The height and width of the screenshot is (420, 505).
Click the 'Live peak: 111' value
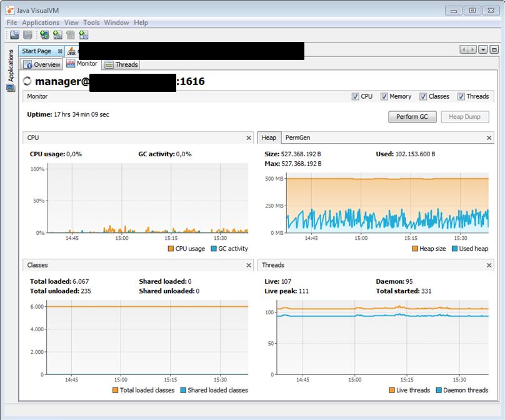tap(287, 291)
